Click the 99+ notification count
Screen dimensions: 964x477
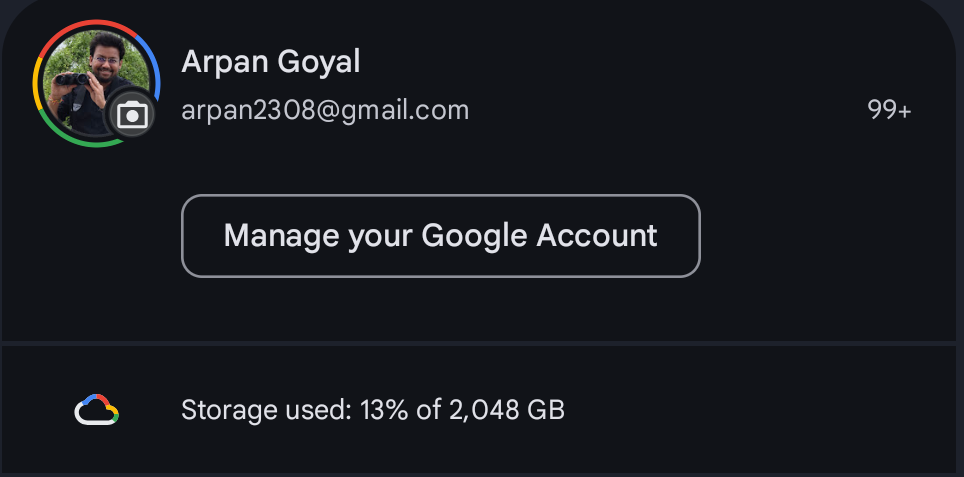click(889, 111)
